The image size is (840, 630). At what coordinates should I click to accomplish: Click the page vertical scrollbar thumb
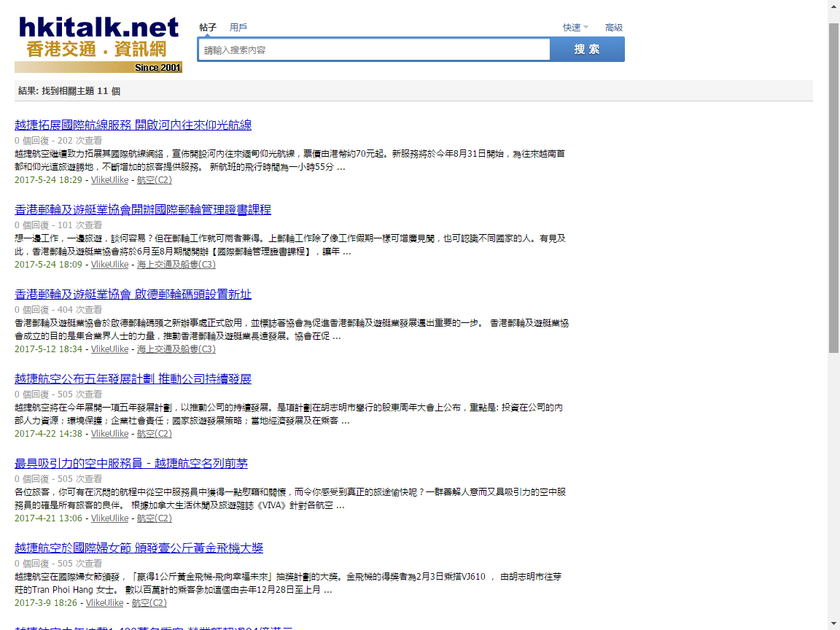coord(833,187)
